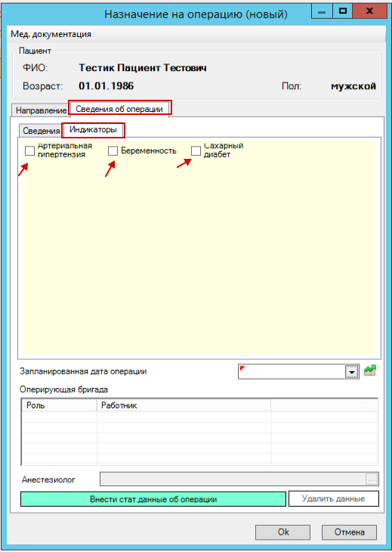This screenshot has height=552, width=392.
Task: Check the Сахарный диабет indicator
Action: point(196,150)
